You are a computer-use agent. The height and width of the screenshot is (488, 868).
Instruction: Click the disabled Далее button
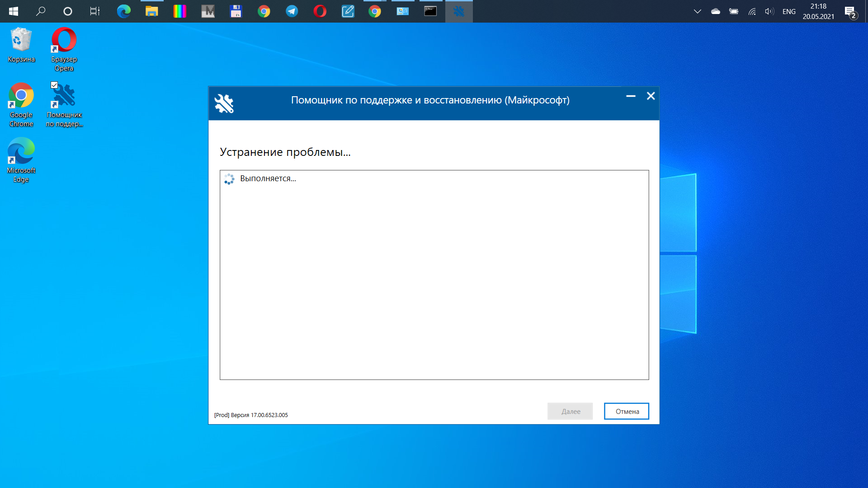pyautogui.click(x=570, y=411)
